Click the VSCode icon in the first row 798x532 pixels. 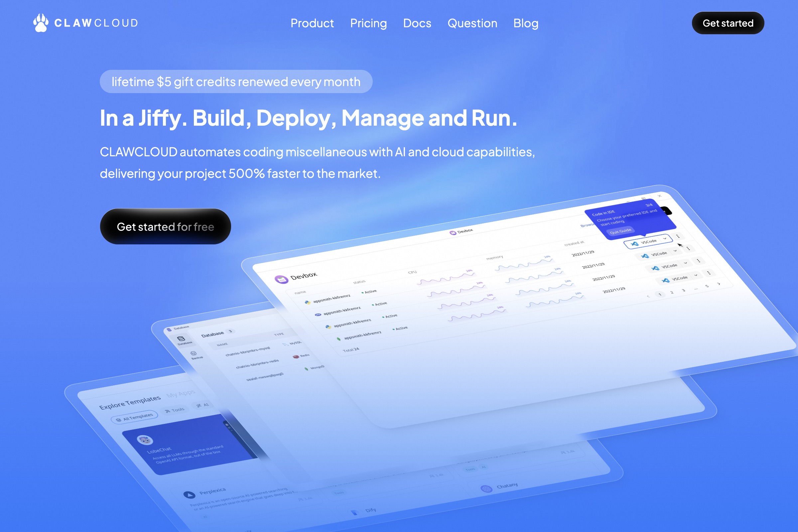pos(634,244)
